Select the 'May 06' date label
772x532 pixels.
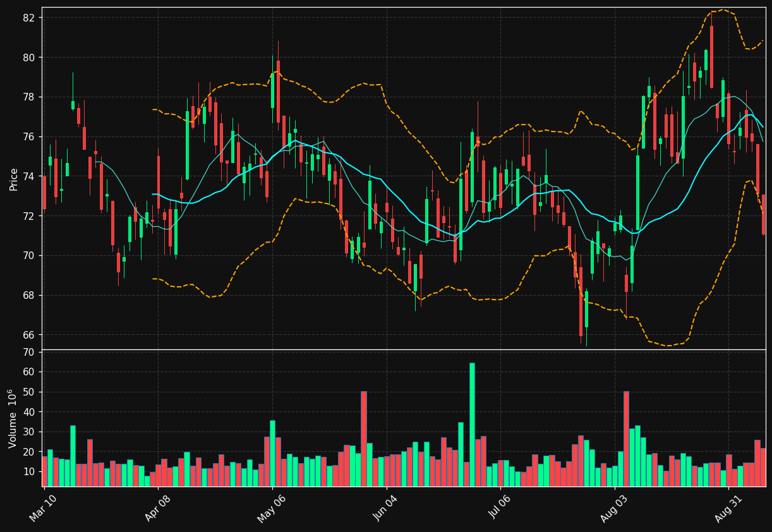(x=270, y=510)
